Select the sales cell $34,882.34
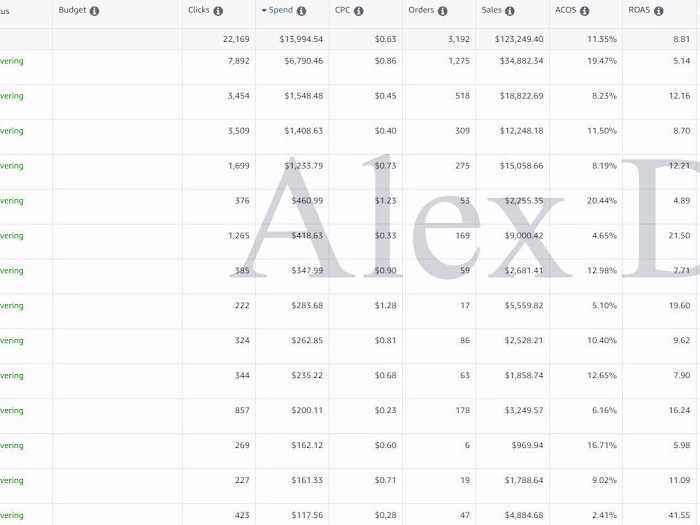This screenshot has height=525, width=700. pos(521,61)
